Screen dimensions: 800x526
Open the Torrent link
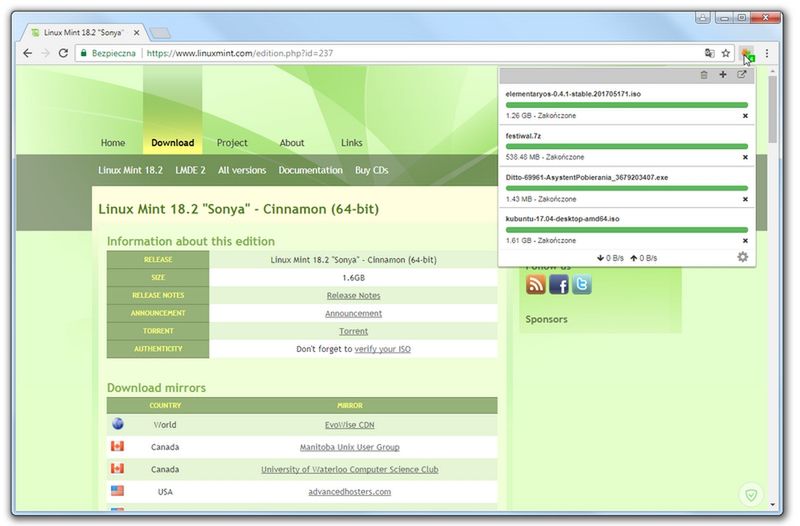tap(354, 331)
